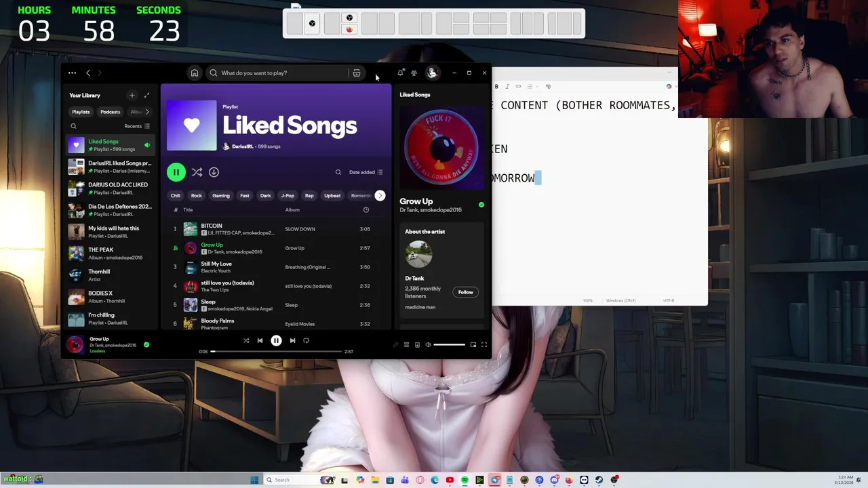Toggle the Upbeat filter chip
The height and width of the screenshot is (488, 868).
332,196
